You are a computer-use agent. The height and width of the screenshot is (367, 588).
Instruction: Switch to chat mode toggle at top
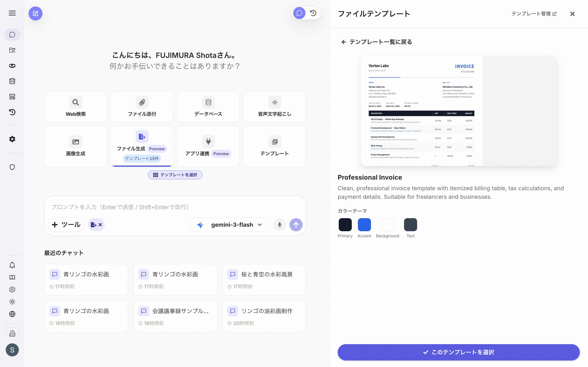coord(299,13)
